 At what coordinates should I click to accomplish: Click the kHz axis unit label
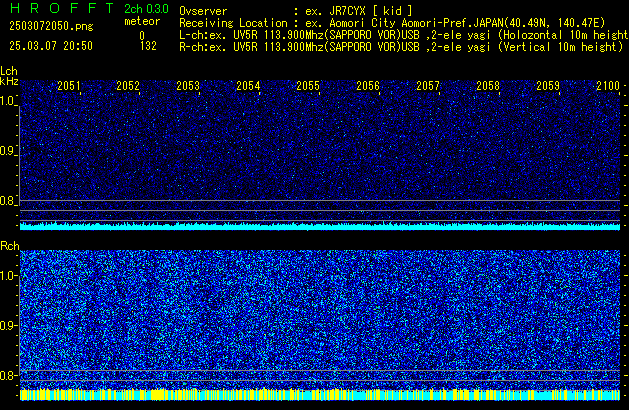click(x=9, y=81)
